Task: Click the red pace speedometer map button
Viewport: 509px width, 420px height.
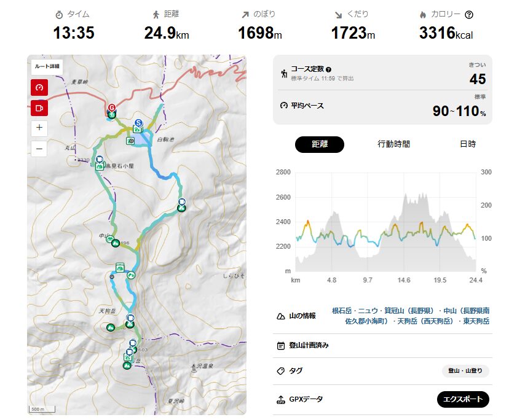Action: (x=39, y=87)
